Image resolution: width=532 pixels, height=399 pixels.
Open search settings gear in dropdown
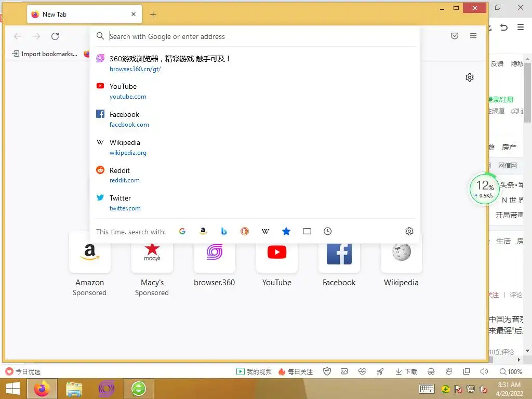(409, 231)
